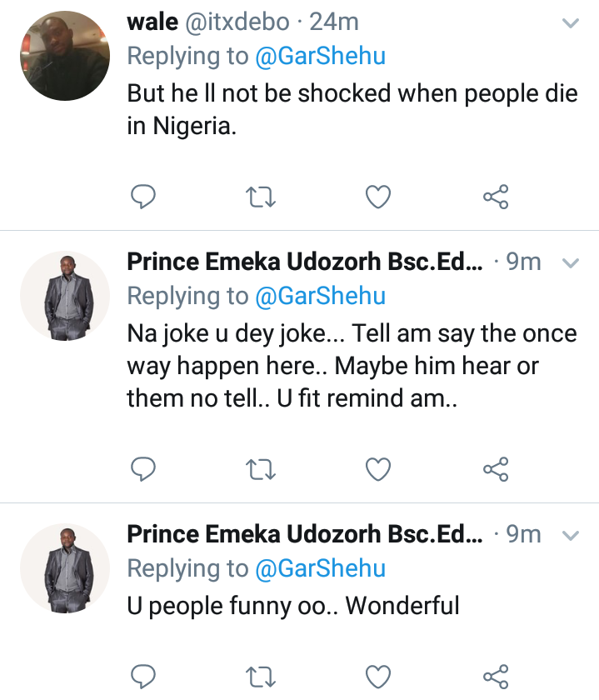Open wale's profile picture
The width and height of the screenshot is (599, 700).
pos(65,56)
